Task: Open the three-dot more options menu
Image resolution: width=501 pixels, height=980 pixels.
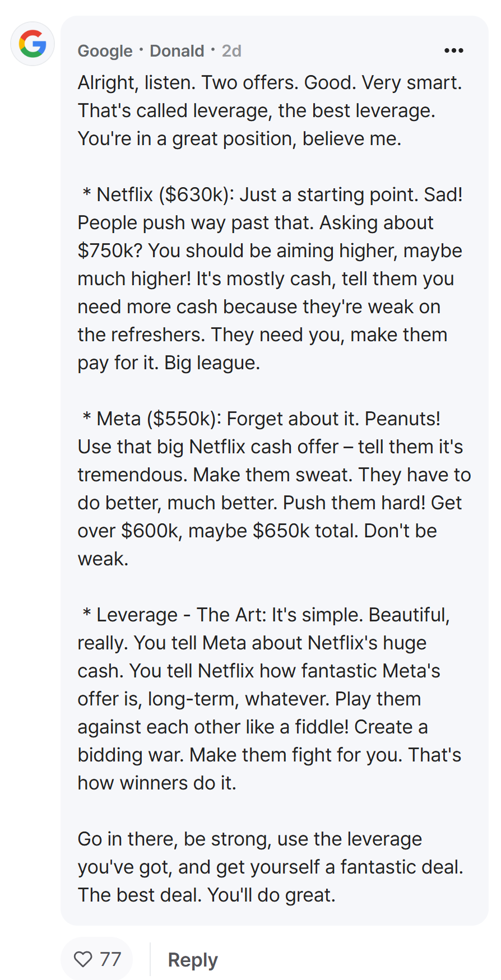Action: tap(453, 50)
